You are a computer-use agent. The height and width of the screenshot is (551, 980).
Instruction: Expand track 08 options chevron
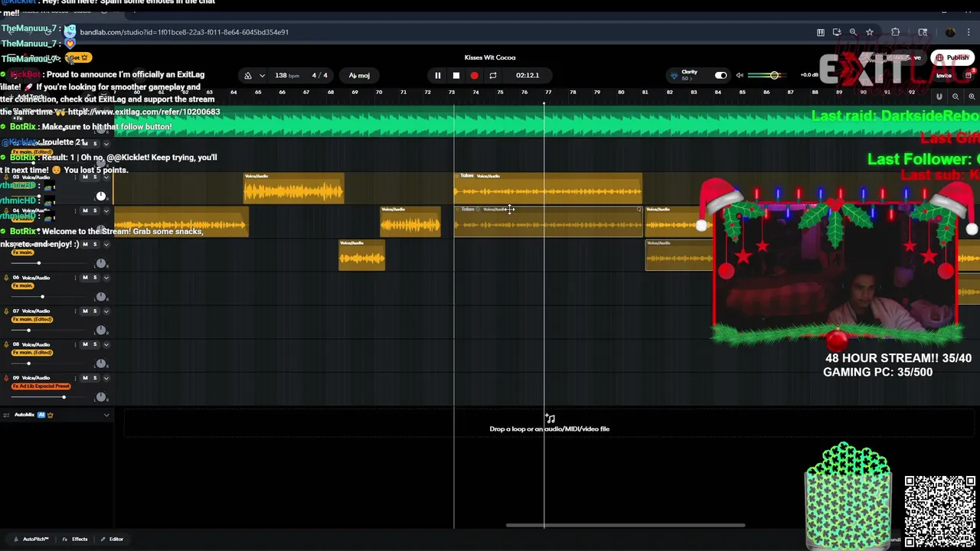(106, 344)
